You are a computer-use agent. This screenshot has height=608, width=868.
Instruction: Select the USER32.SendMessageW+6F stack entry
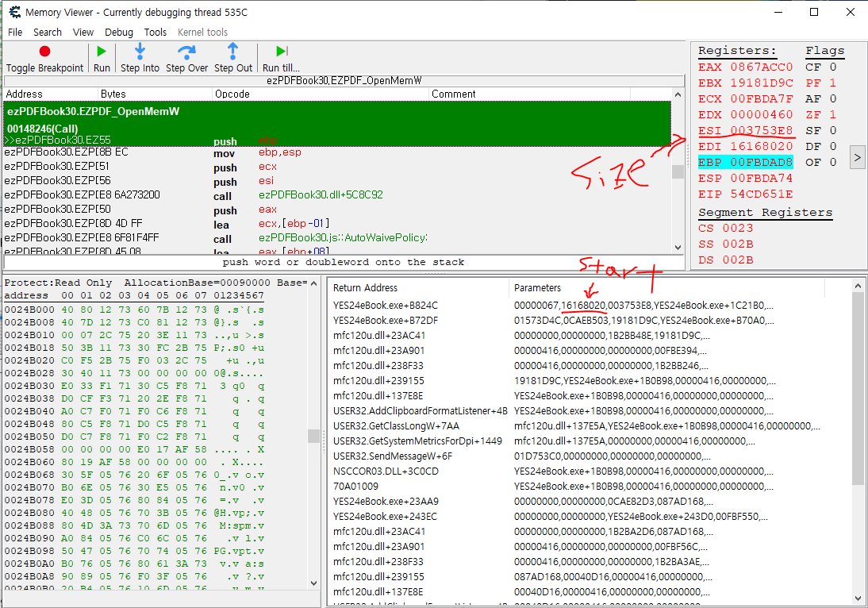[589, 456]
